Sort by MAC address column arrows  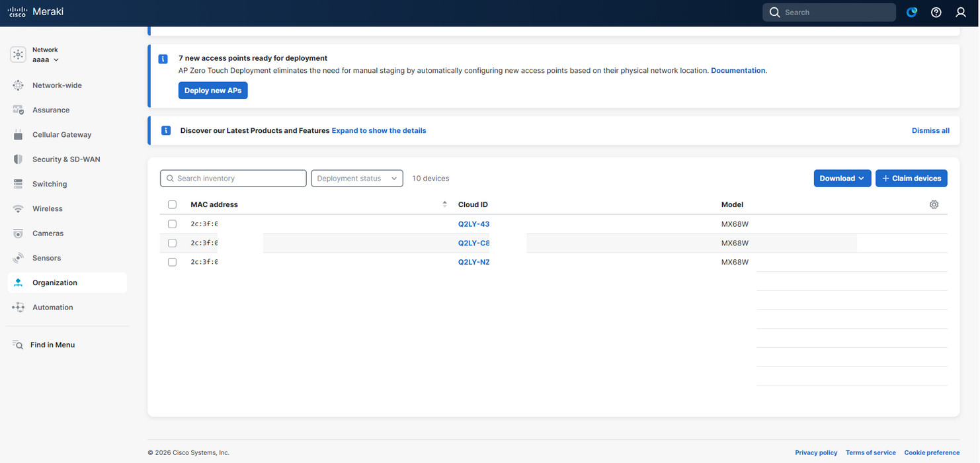pos(444,205)
